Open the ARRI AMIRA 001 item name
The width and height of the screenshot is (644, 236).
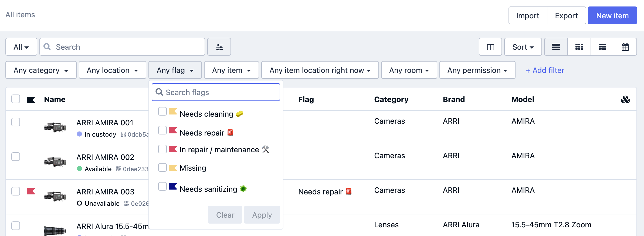click(105, 123)
